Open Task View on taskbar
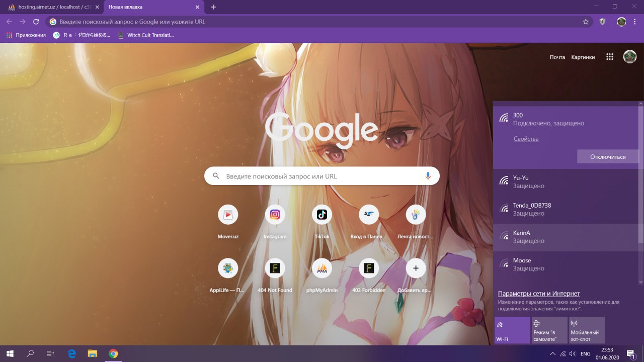Image resolution: width=644 pixels, height=362 pixels. click(50, 353)
